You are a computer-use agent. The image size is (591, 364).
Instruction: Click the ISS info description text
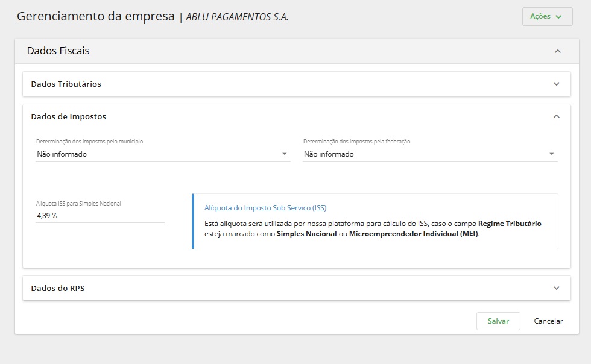pos(373,228)
